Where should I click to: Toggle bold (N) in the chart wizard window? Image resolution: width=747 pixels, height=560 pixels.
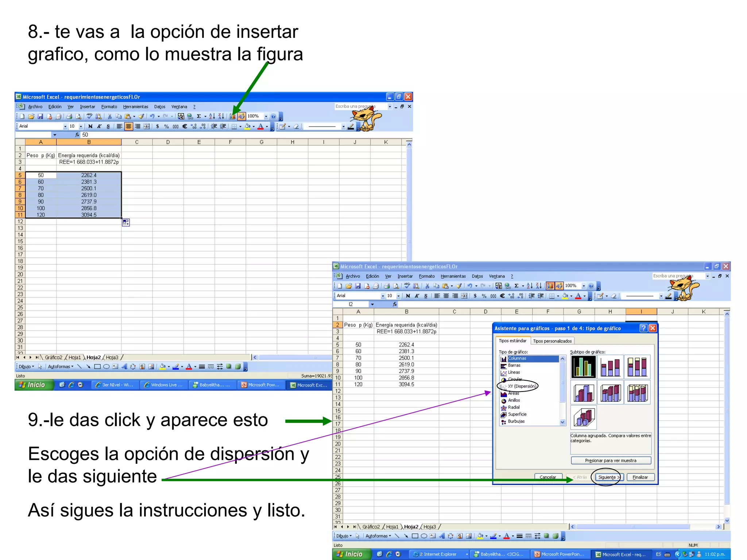click(x=408, y=296)
